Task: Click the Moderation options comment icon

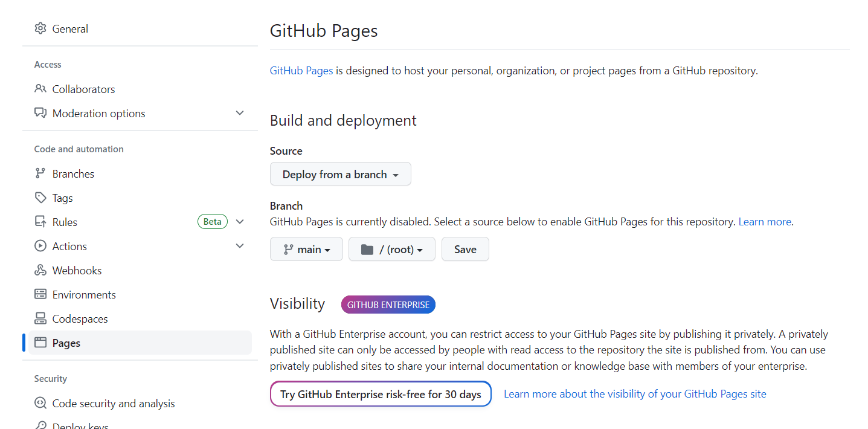Action: tap(40, 113)
